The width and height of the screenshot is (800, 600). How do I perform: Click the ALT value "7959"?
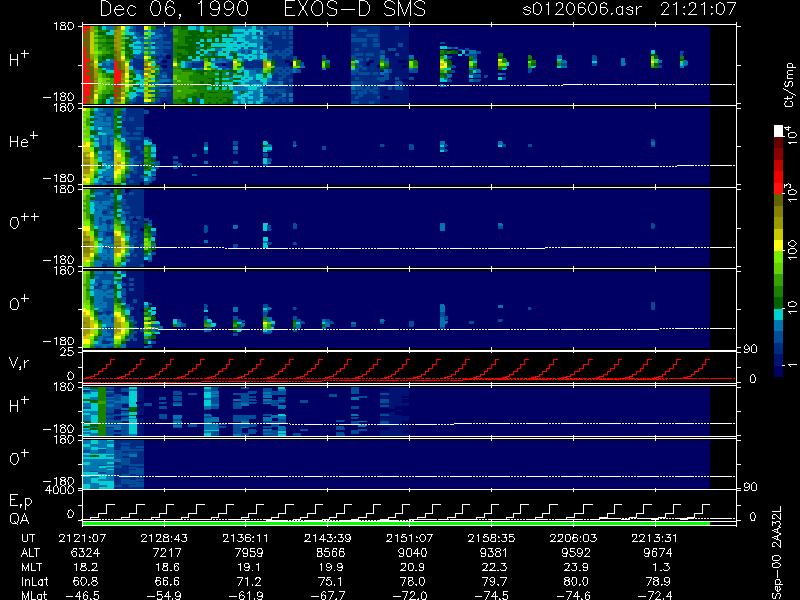pos(249,553)
